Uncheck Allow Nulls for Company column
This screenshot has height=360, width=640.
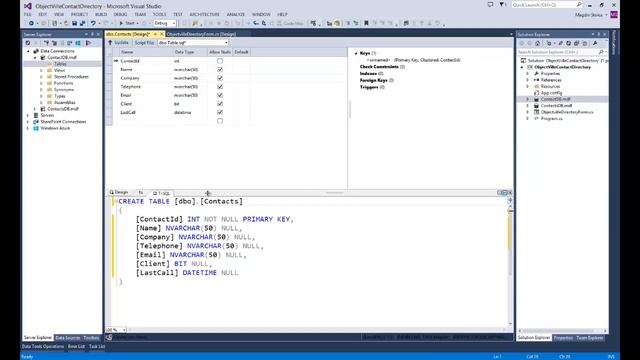(x=220, y=78)
